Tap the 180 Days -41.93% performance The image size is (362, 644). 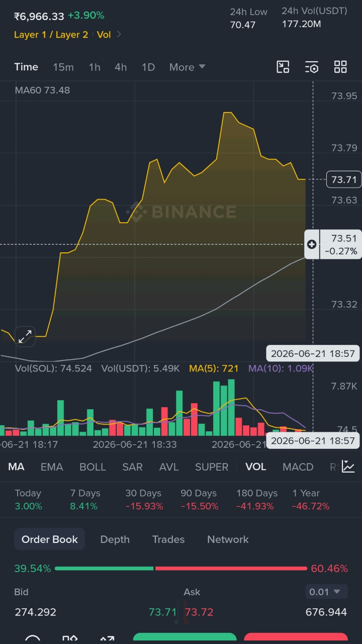(256, 500)
